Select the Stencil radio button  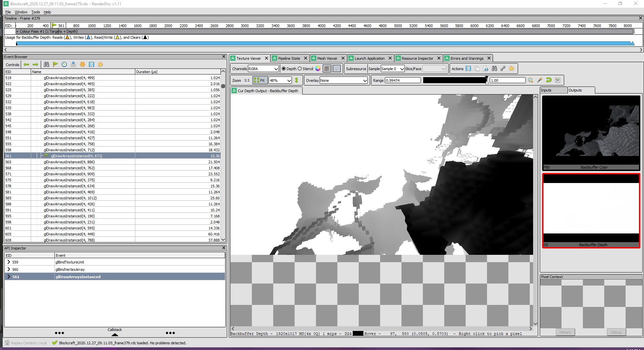tap(300, 68)
